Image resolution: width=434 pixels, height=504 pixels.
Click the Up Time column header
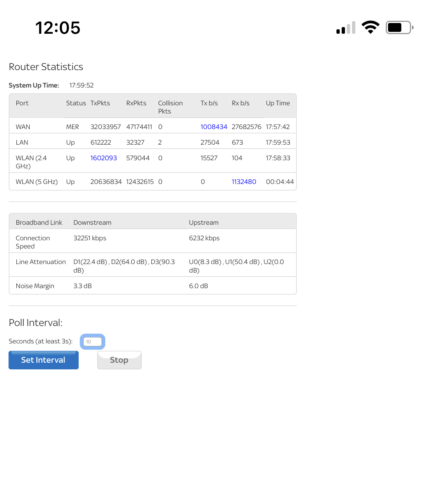[x=278, y=103]
